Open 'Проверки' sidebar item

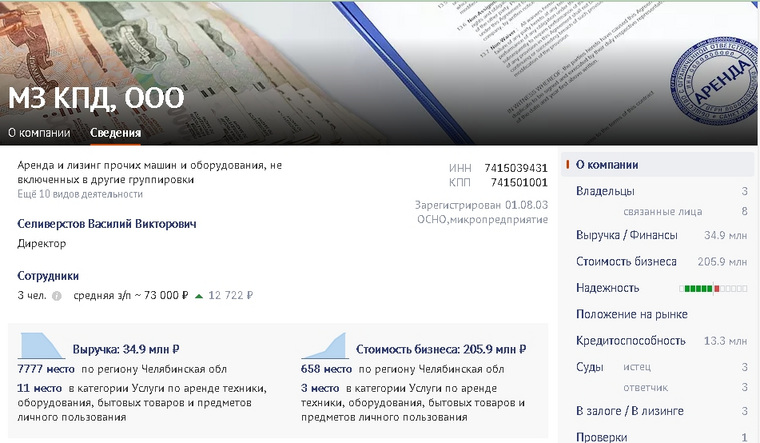coord(602,437)
